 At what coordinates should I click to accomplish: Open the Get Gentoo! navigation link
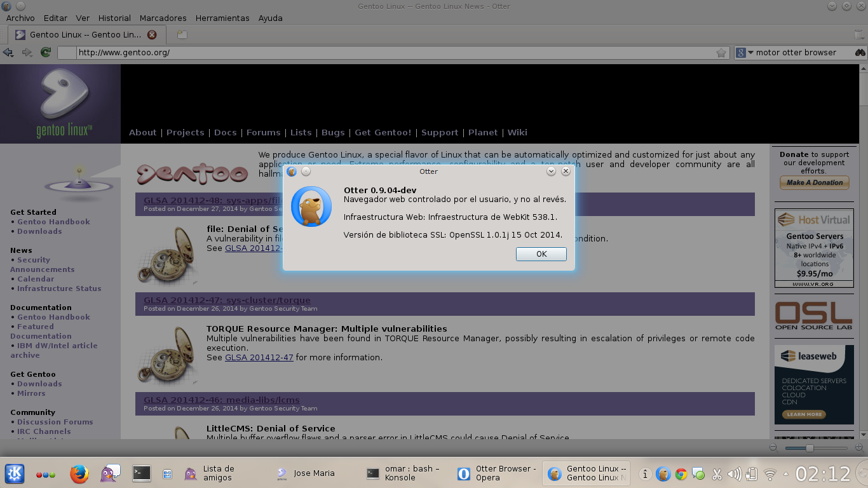[383, 132]
